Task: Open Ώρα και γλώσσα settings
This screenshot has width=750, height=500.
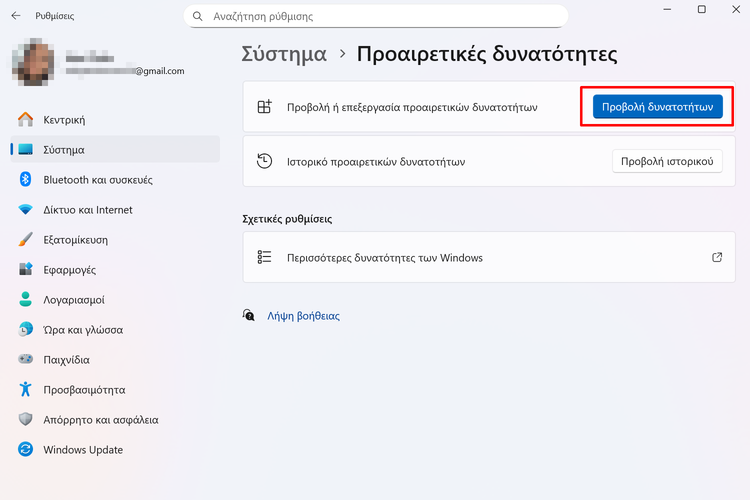Action: click(82, 330)
